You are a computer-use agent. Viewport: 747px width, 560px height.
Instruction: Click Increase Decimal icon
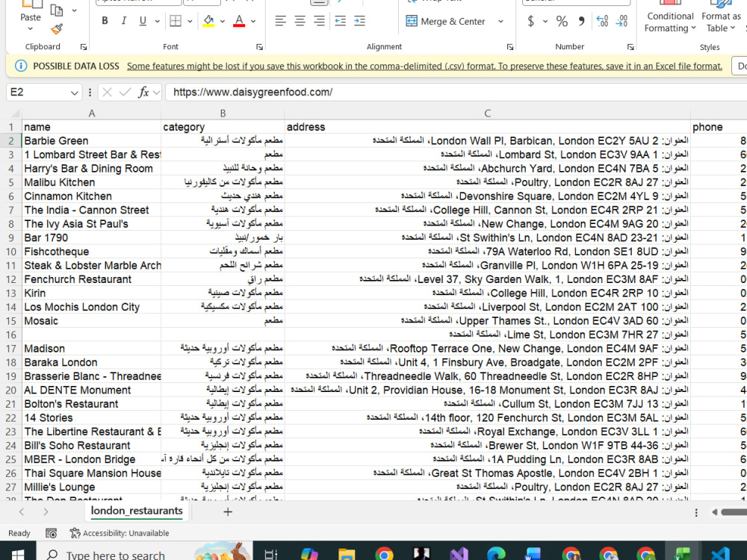pyautogui.click(x=602, y=21)
